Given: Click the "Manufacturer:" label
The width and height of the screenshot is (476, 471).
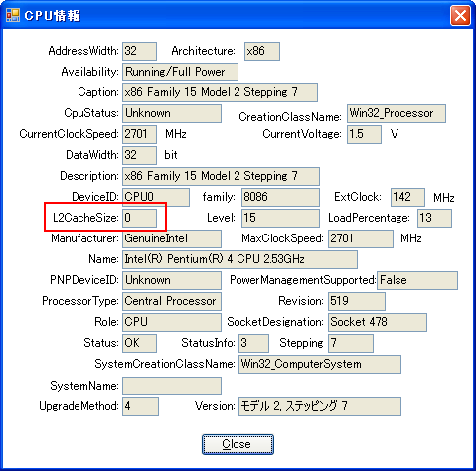Looking at the screenshot, I should [x=84, y=238].
